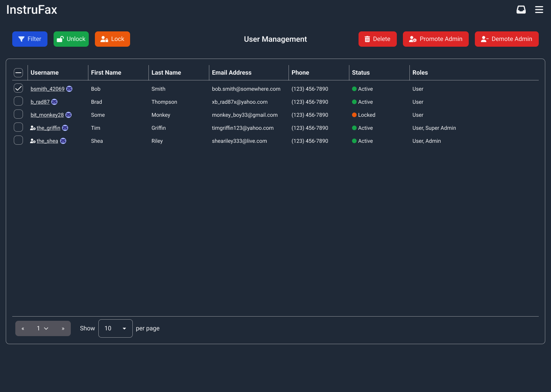Click the Status column header
The width and height of the screenshot is (551, 392).
click(360, 72)
